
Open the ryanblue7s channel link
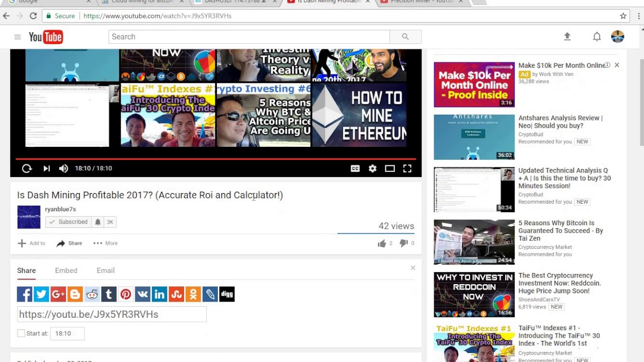point(60,209)
